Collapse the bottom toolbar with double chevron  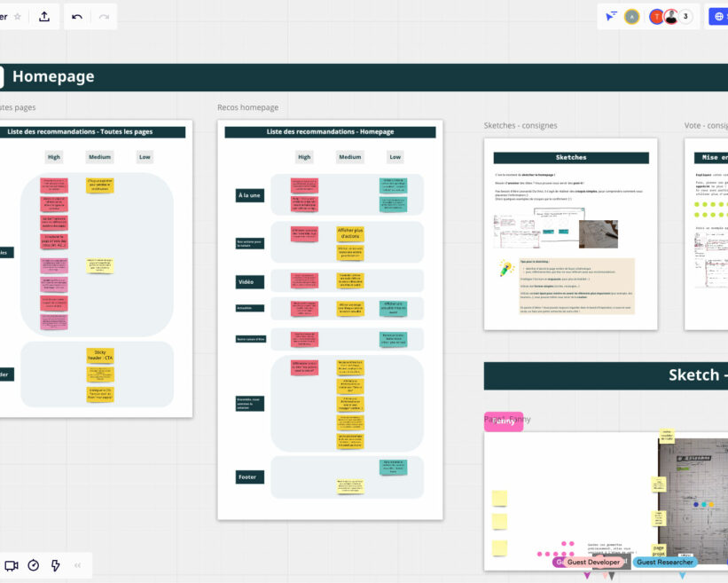point(78,565)
